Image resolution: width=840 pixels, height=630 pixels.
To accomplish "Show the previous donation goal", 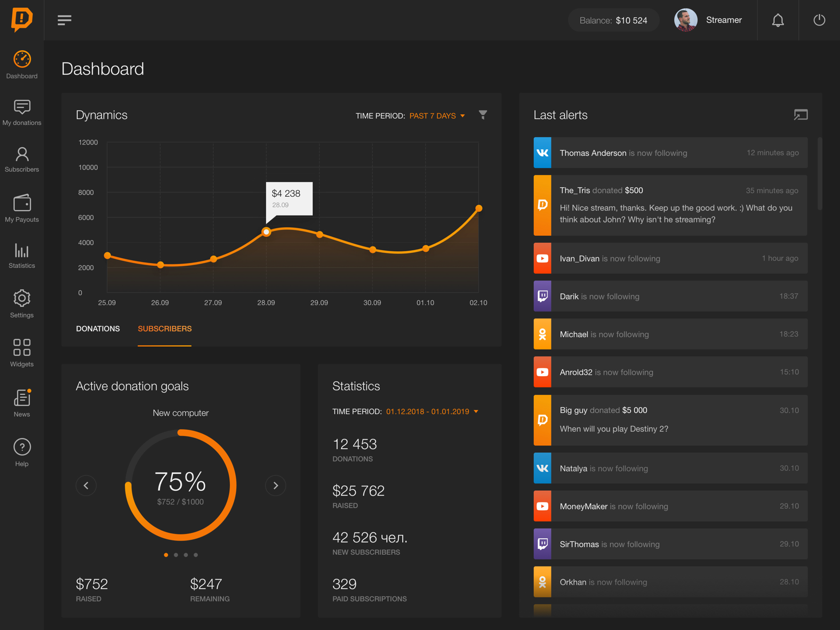I will 86,485.
